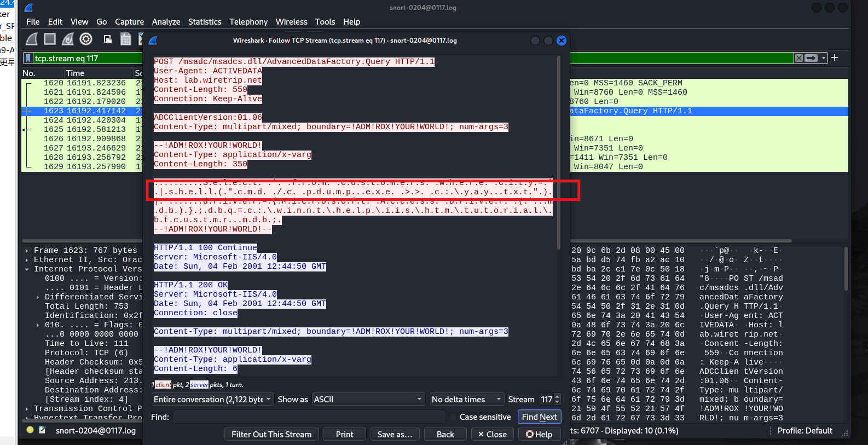Viewport: 868px width, 445px height.
Task: Click the packet list horizontal scrollbar
Action: point(408,241)
